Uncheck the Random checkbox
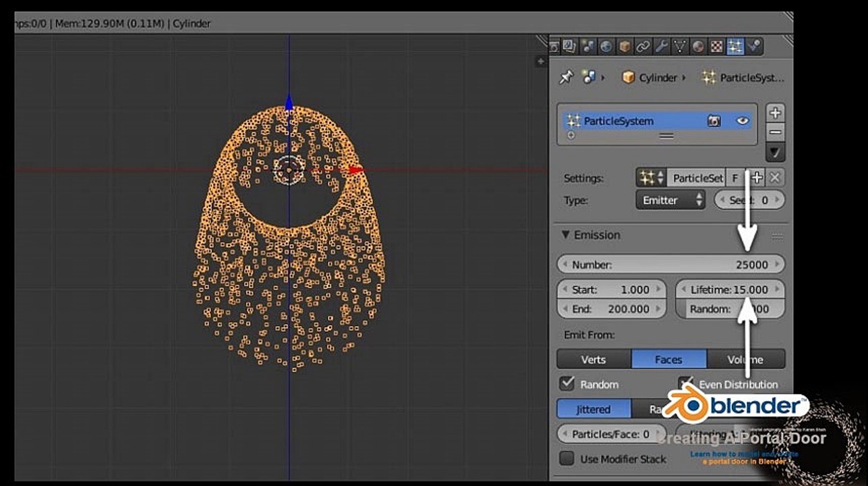Screen dimensions: 868x486 coord(567,384)
